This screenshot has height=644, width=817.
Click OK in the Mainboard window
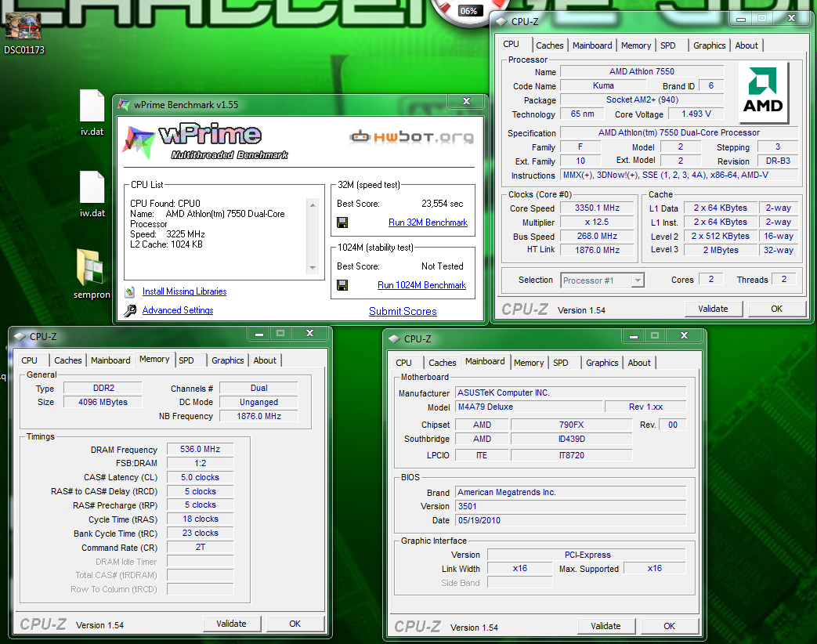[x=669, y=626]
